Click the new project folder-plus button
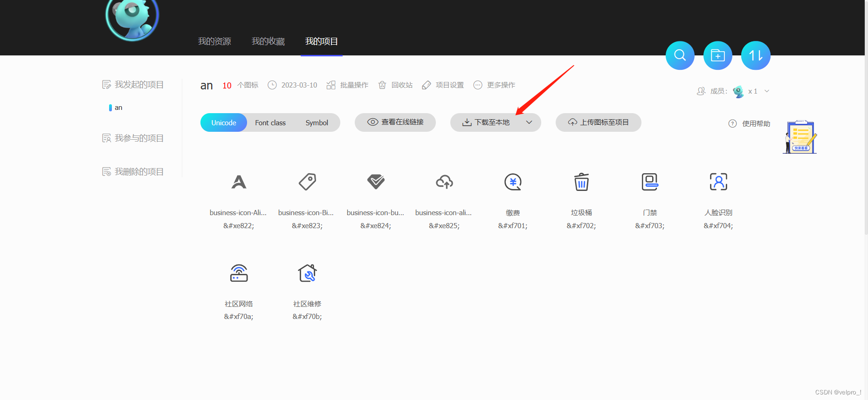This screenshot has height=400, width=868. click(718, 55)
